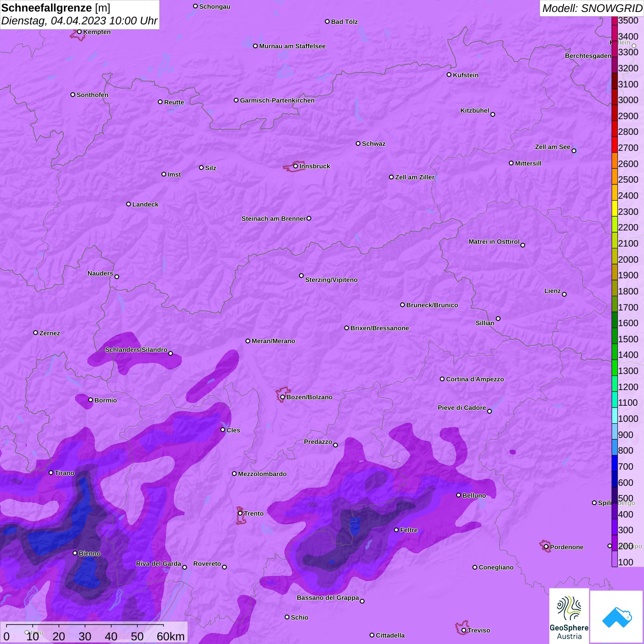644x644 pixels.
Task: Click the Sonthofen label
Action: (92, 95)
